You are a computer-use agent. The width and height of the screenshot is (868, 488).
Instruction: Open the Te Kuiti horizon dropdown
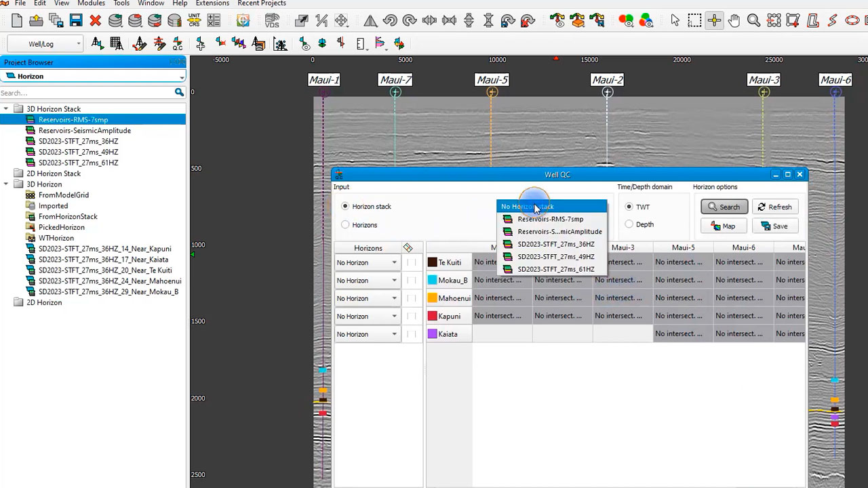(367, 262)
